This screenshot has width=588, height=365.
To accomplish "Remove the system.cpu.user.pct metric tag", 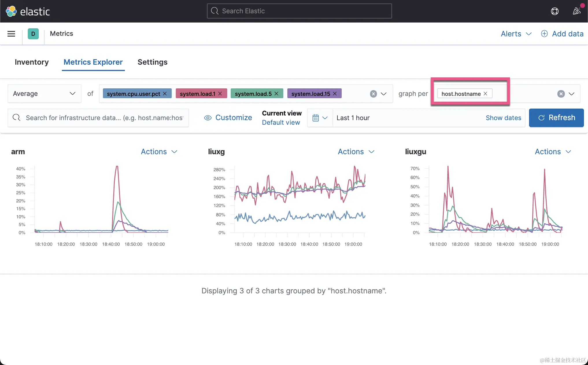I will tap(165, 94).
